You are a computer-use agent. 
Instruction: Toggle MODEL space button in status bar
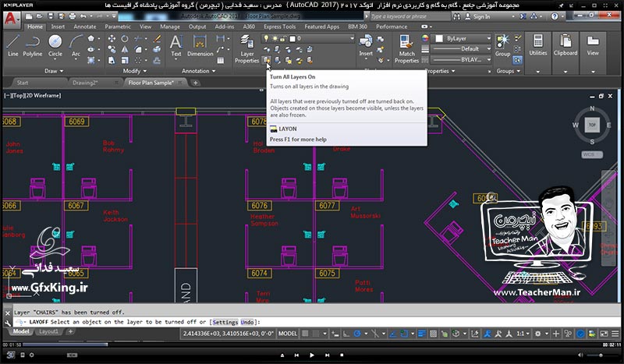[287, 334]
